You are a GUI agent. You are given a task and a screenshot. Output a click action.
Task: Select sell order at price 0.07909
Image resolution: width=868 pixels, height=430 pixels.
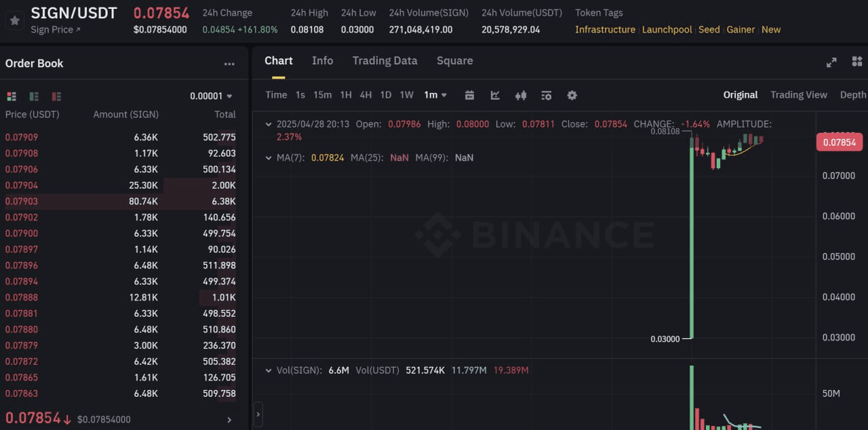coord(121,137)
